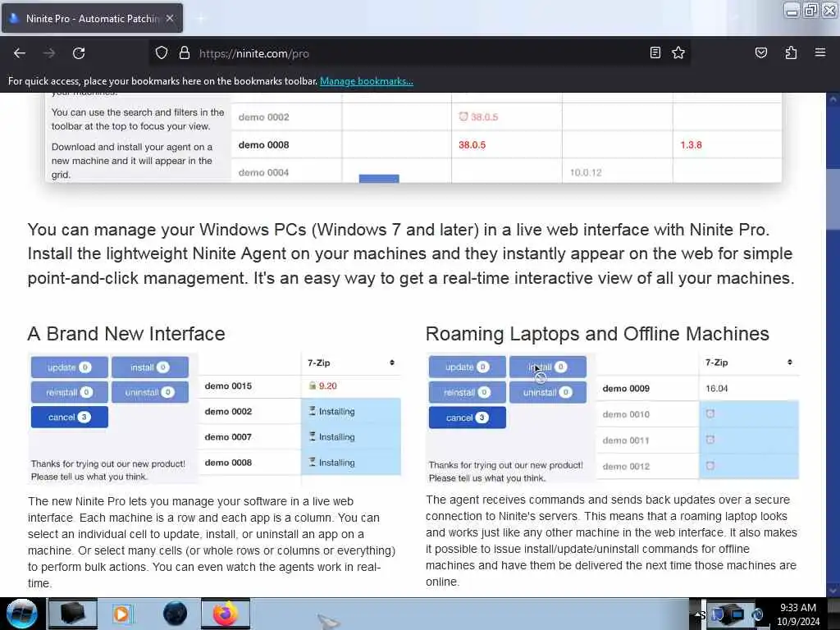View site security lock information
This screenshot has height=630, width=840.
(185, 53)
